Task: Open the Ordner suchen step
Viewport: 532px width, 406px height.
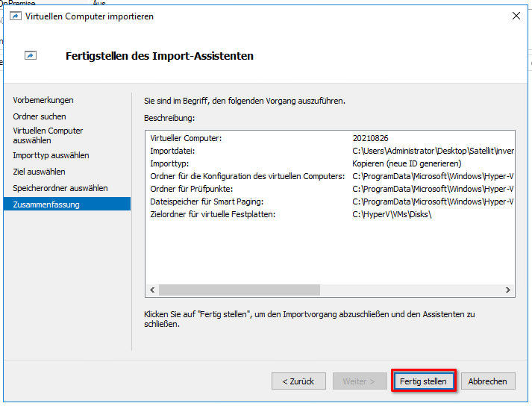Action: 40,116
